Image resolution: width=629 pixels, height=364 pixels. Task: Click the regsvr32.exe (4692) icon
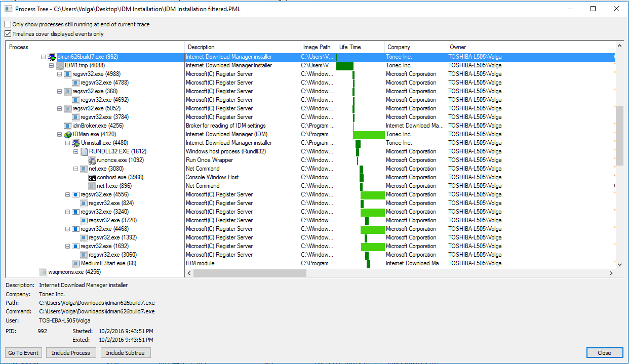click(76, 100)
